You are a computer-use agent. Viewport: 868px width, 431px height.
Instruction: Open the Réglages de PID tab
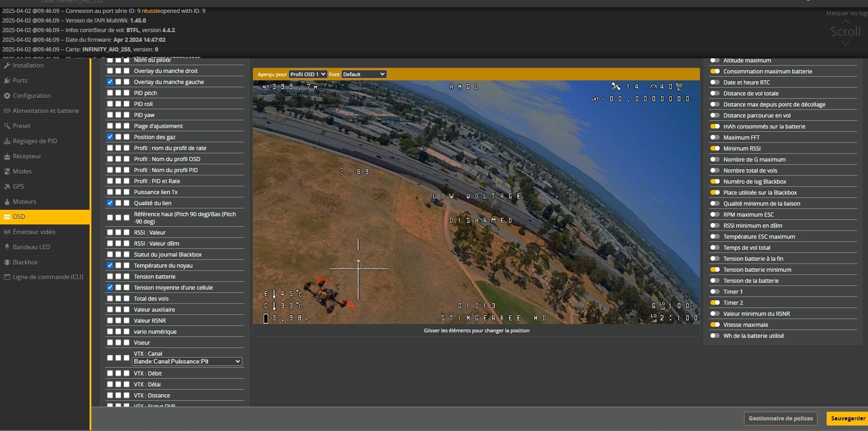point(35,141)
